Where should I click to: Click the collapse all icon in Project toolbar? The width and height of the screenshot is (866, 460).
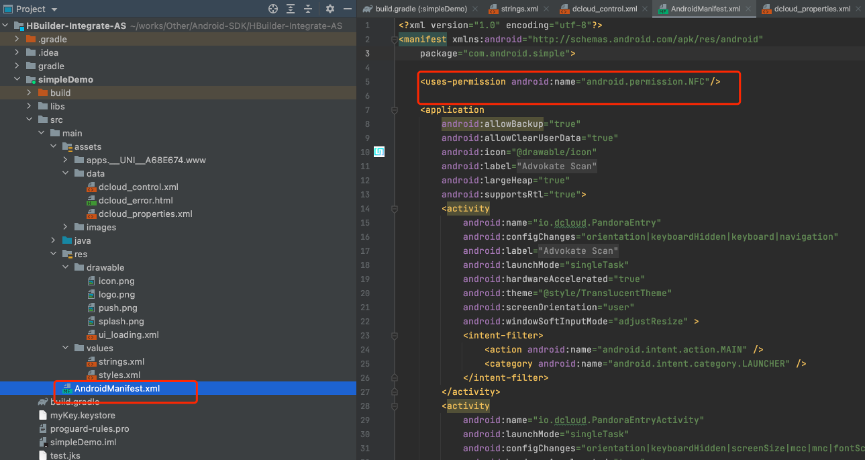(308, 9)
